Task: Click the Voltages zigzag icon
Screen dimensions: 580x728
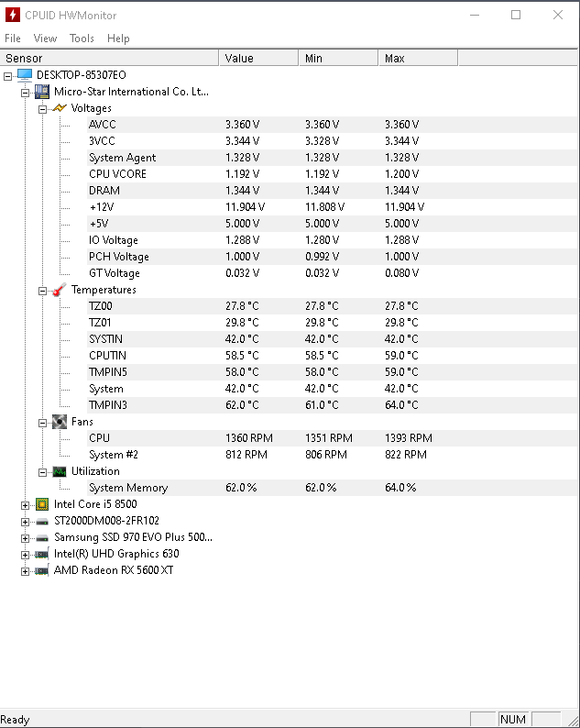Action: (60, 108)
